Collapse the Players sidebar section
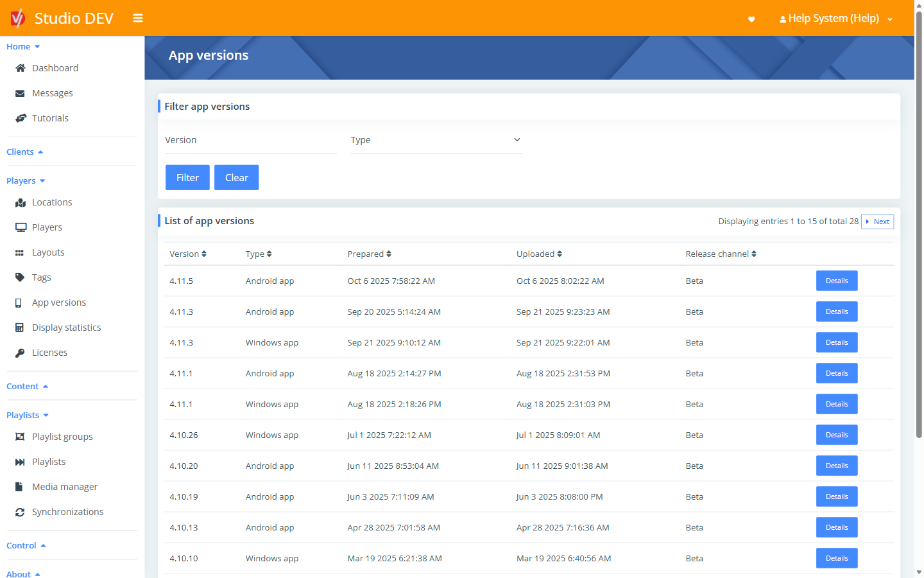The image size is (924, 578). [26, 180]
